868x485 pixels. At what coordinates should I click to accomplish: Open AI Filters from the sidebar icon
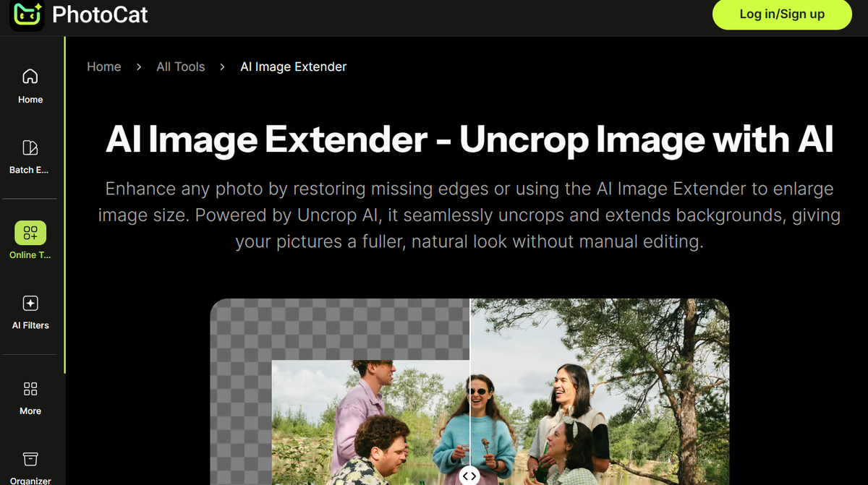30,302
